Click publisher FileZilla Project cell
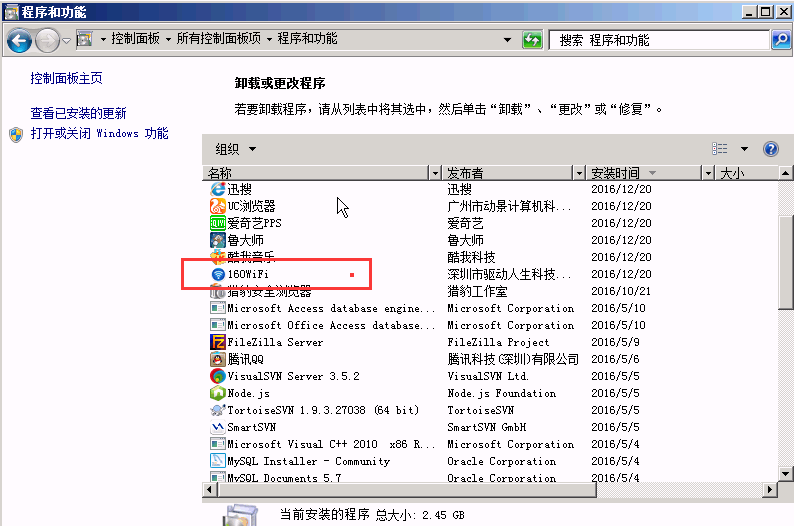This screenshot has height=526, width=794. pyautogui.click(x=498, y=342)
